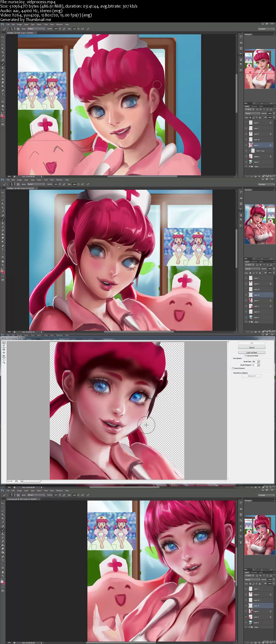Select the nurse joy.psd (Layer 16) document tab
276x644 pixels.
(x=22, y=499)
